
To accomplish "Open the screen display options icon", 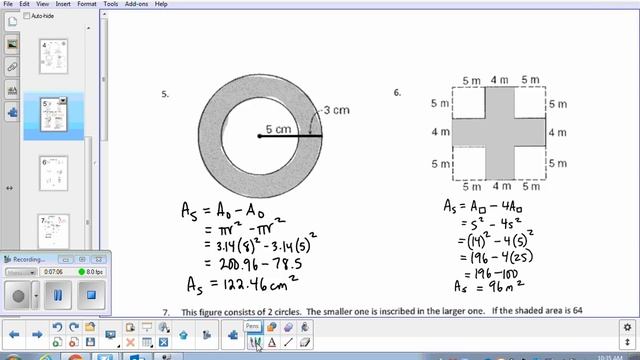I will (x=111, y=335).
